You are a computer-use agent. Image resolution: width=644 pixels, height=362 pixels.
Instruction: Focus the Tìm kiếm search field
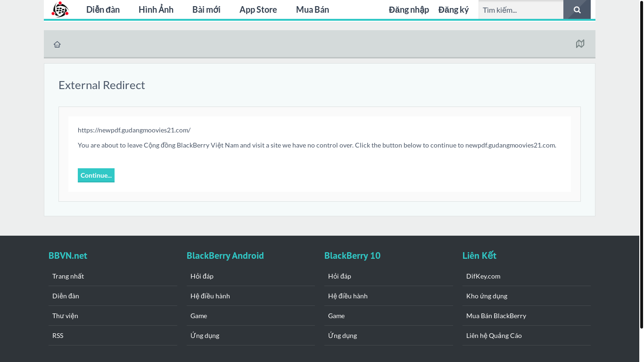[521, 9]
